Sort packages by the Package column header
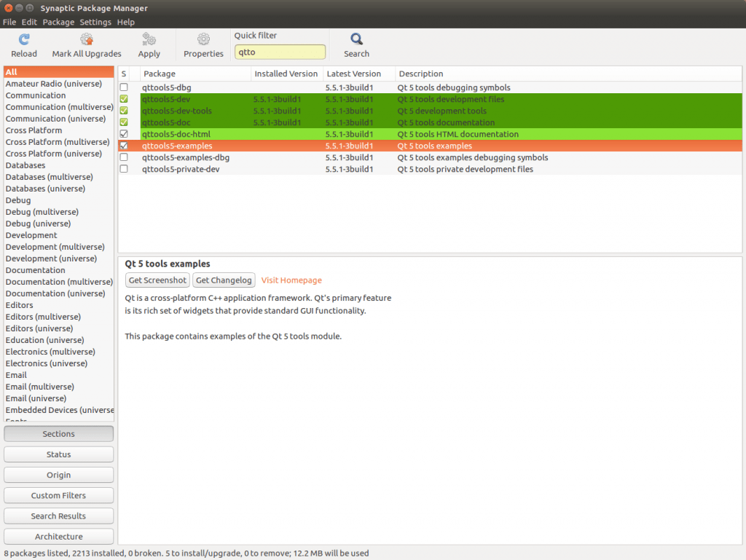746x560 pixels. 160,73
